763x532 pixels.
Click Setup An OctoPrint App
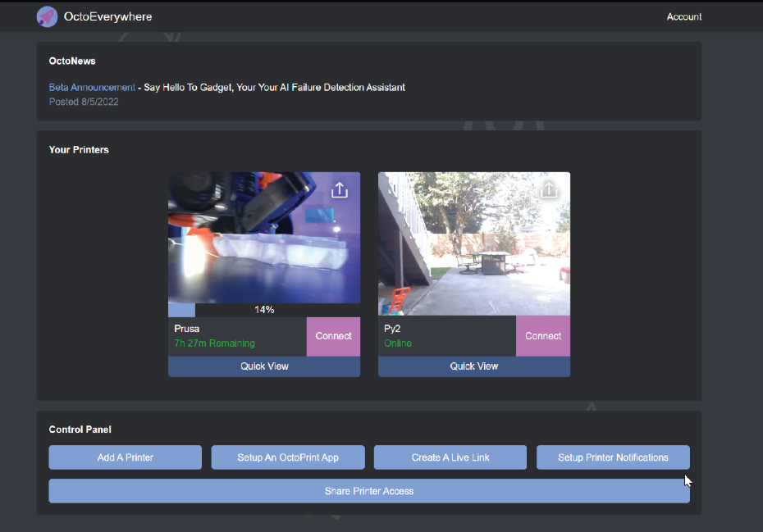pyautogui.click(x=288, y=457)
